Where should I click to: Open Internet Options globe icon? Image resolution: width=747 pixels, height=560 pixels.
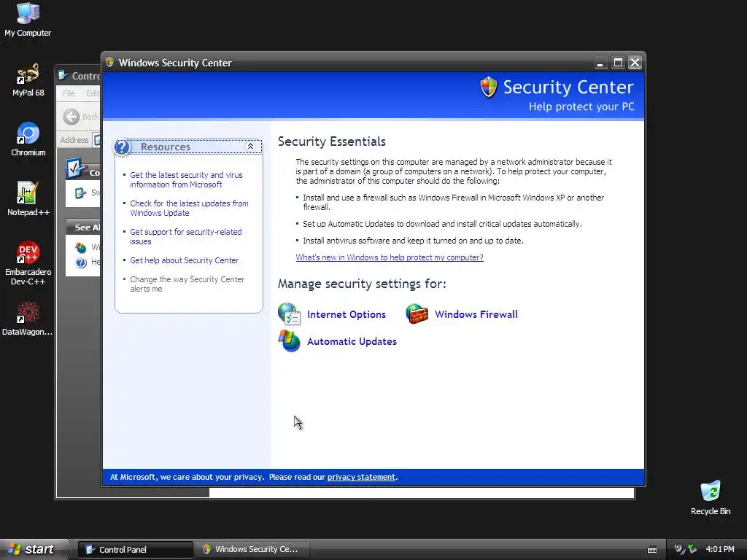click(289, 314)
